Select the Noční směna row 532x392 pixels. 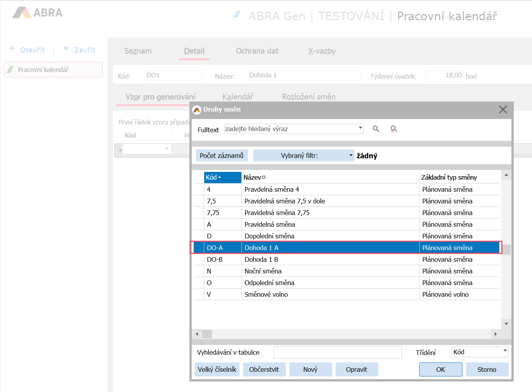[x=263, y=271]
